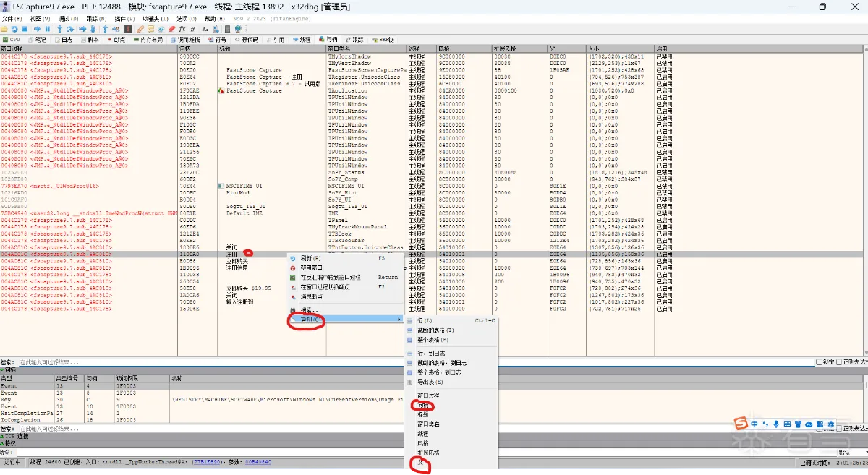
Task: Click the Run arrow toolbar icon
Action: click(x=37, y=29)
